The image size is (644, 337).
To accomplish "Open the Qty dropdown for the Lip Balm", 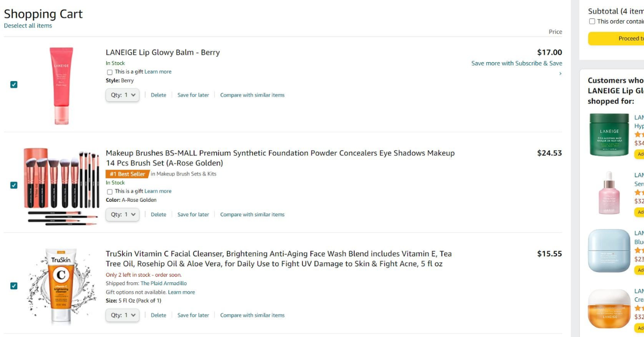I will pyautogui.click(x=122, y=95).
